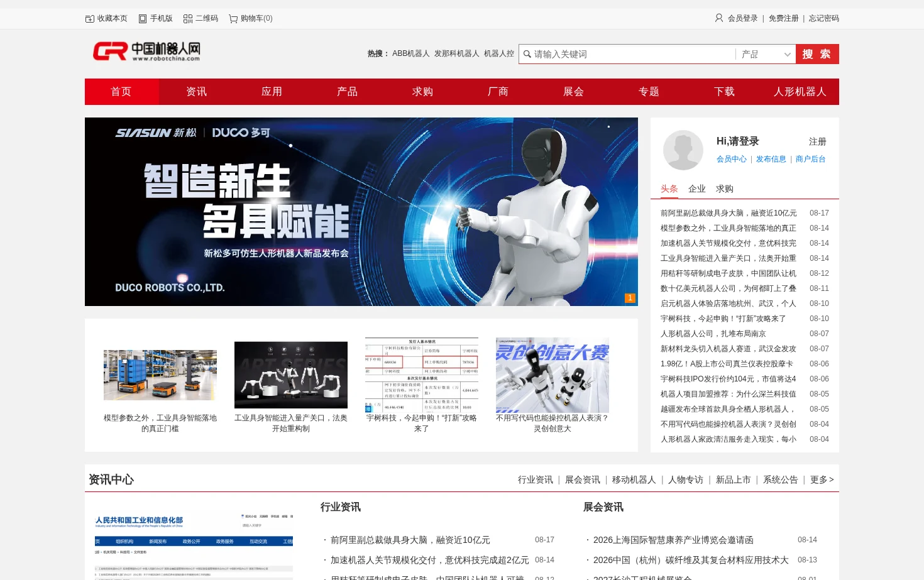This screenshot has height=580, width=924.
Task: Open the 宇树科技 table thumbnail
Action: [x=422, y=375]
